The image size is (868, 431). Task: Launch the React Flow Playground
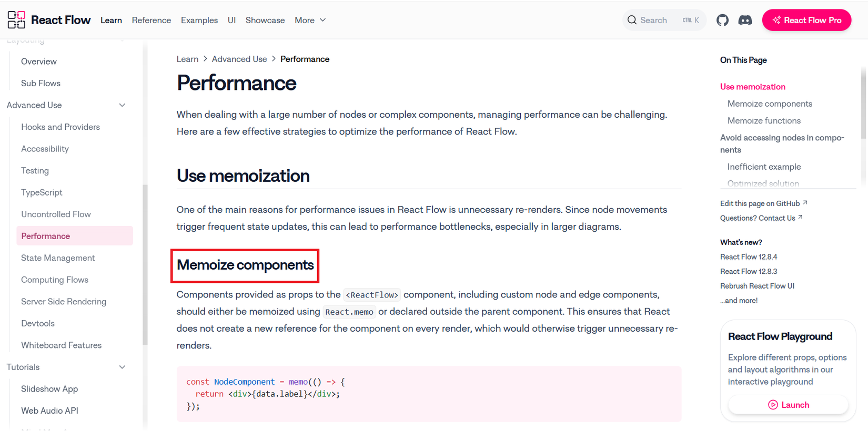pyautogui.click(x=788, y=405)
